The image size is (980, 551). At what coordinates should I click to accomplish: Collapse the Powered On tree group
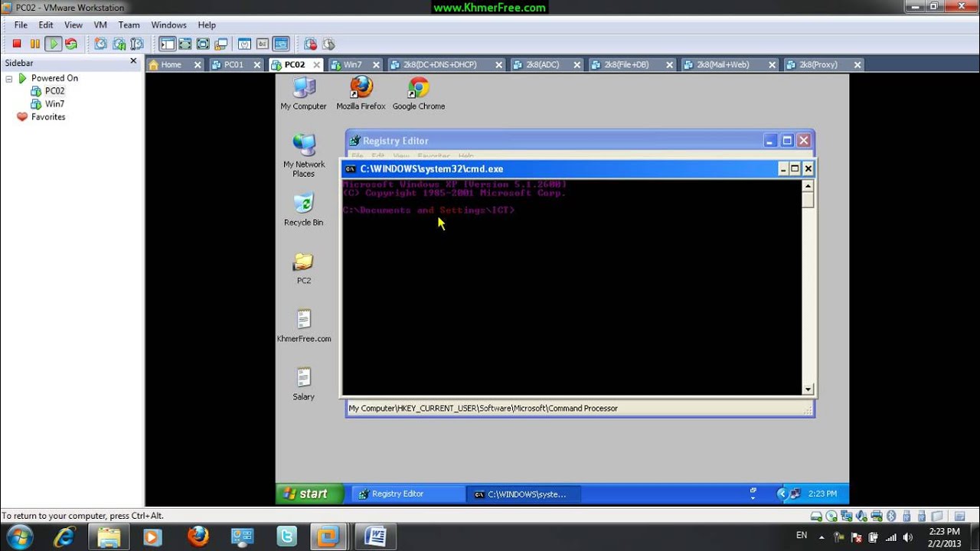(9, 78)
